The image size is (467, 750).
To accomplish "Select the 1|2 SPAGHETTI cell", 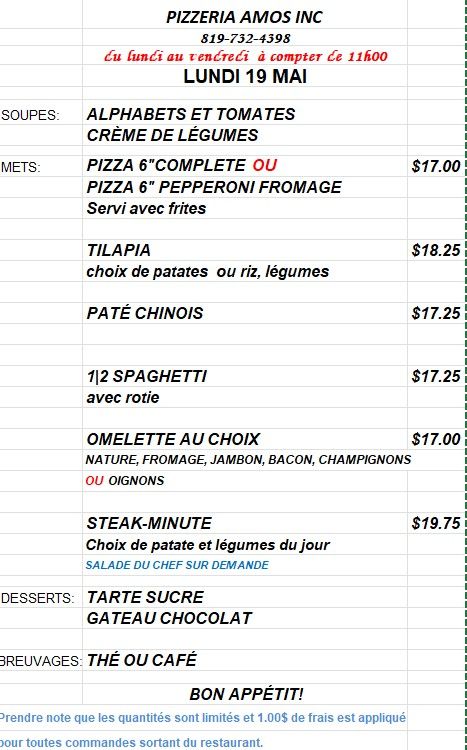I will pos(245,376).
